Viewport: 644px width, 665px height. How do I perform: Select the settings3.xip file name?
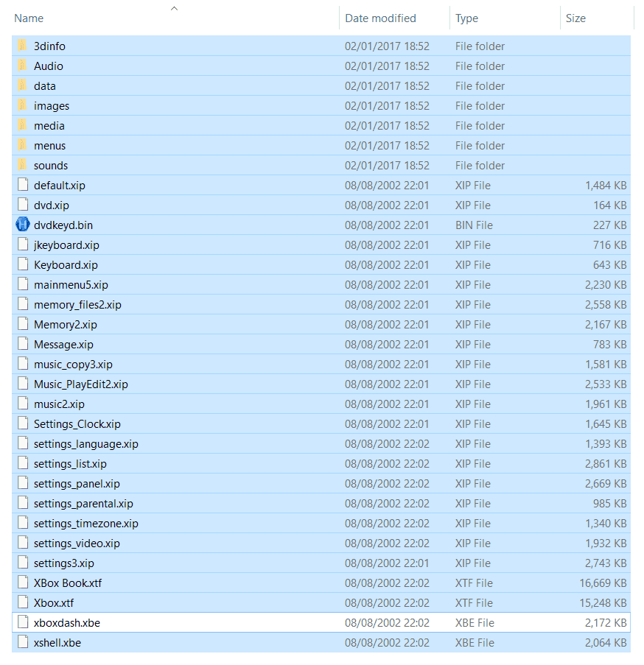[64, 563]
